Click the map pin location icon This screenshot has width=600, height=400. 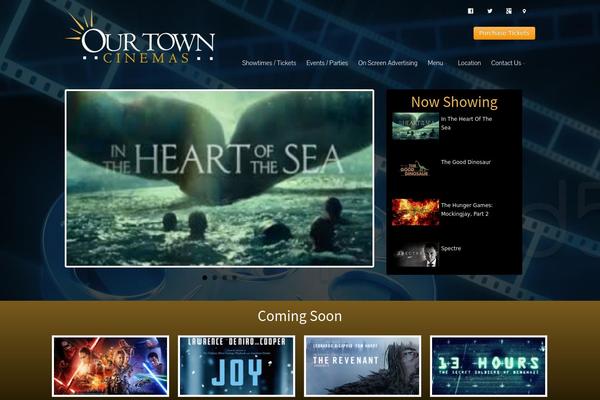524,11
